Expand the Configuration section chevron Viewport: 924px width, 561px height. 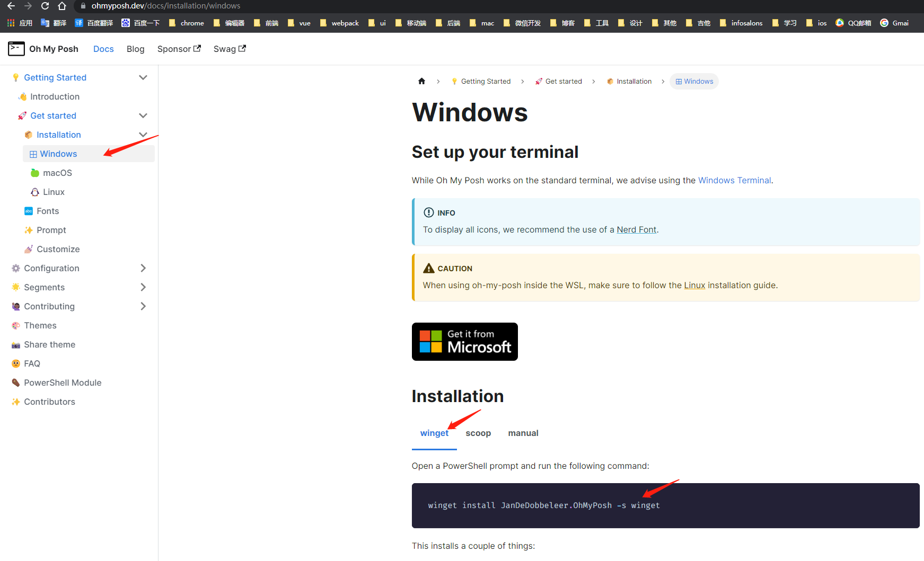143,268
